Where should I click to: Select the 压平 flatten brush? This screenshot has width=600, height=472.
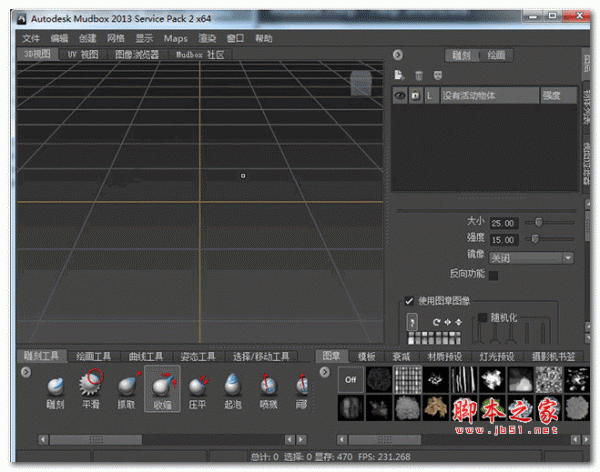tap(197, 385)
